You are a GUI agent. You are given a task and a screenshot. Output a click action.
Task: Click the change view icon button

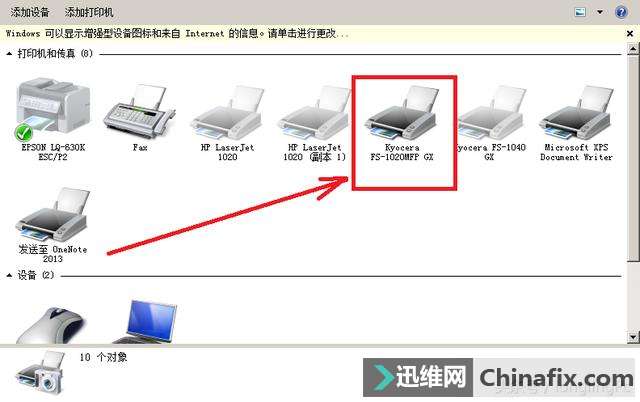(x=580, y=12)
